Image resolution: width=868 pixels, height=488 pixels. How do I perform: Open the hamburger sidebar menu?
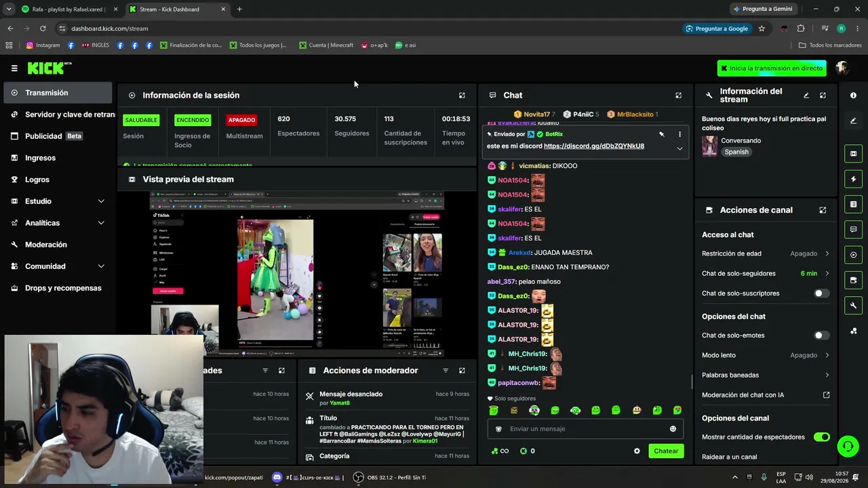click(x=14, y=68)
